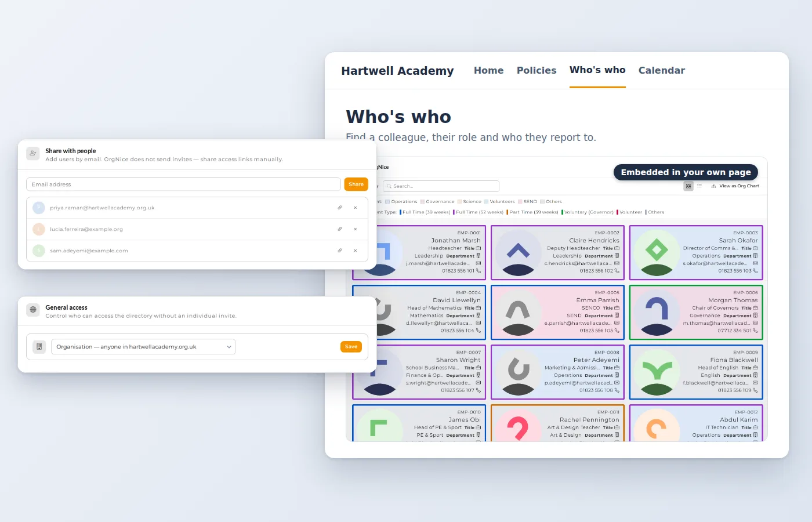Screen dimensions: 812x522
Task: Click the phone icon on Claire Hendricks' card
Action: 617,271
